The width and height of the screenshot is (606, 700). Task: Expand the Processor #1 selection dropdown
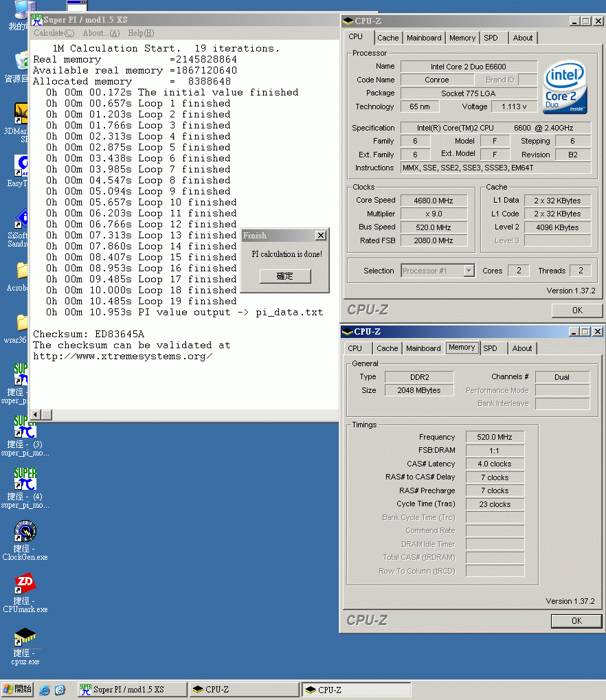469,271
